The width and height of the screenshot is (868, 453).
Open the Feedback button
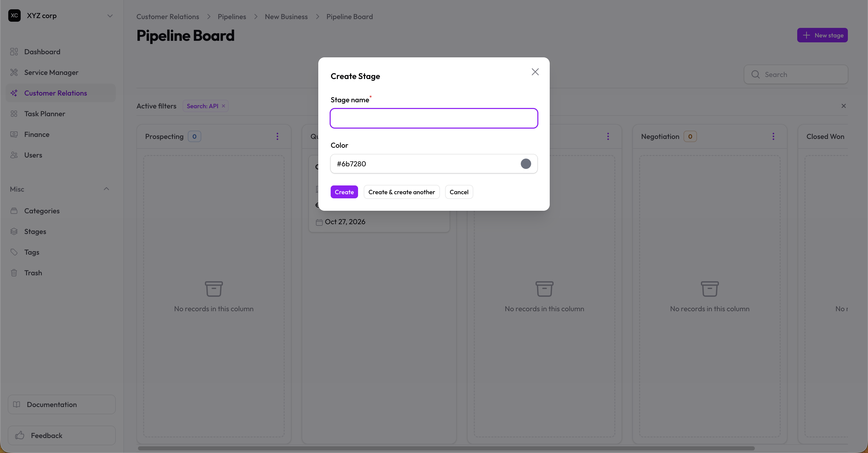click(x=62, y=435)
